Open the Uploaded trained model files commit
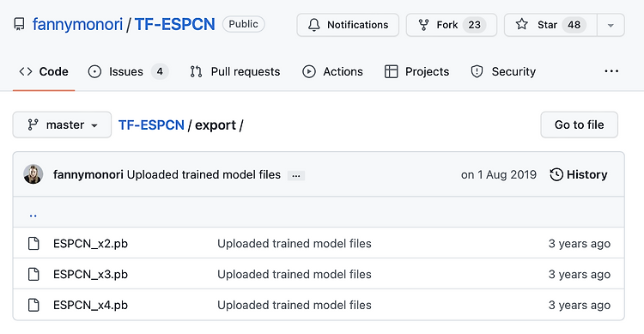This screenshot has width=644, height=334. pos(204,174)
